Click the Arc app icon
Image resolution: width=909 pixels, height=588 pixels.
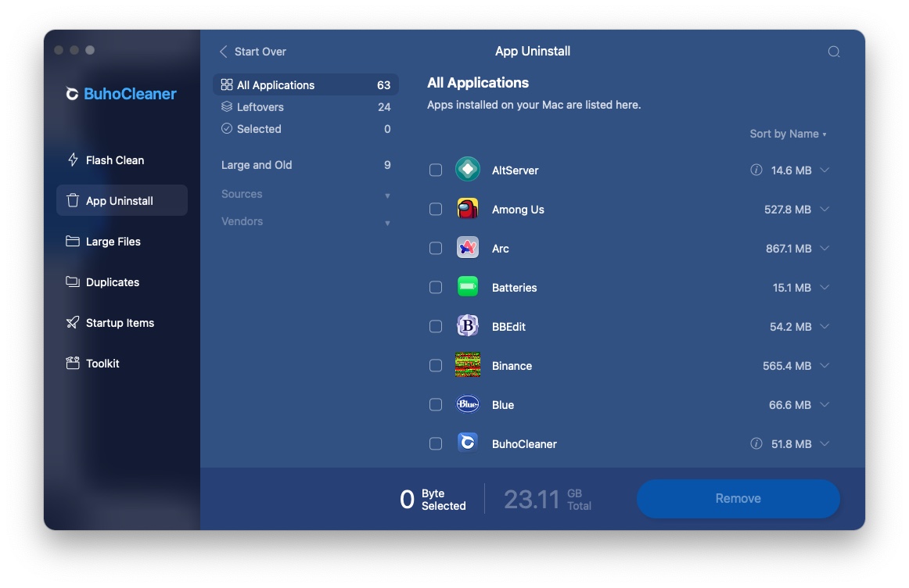467,248
